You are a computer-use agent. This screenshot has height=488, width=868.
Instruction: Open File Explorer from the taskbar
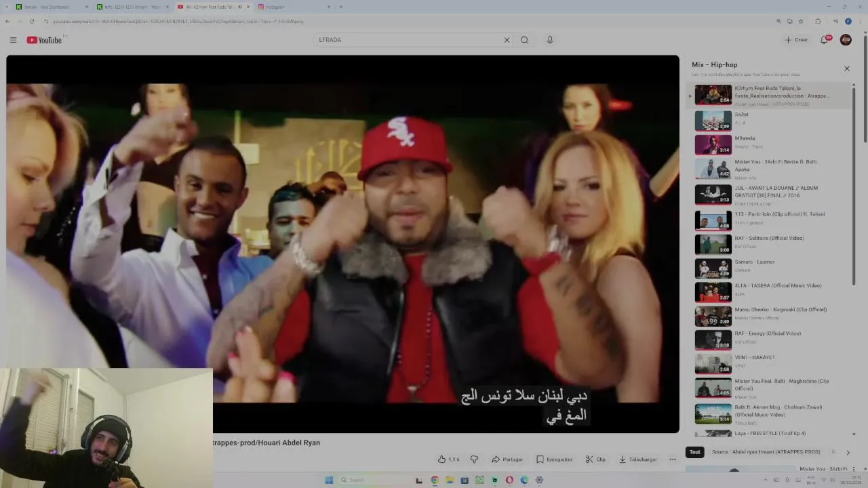450,480
